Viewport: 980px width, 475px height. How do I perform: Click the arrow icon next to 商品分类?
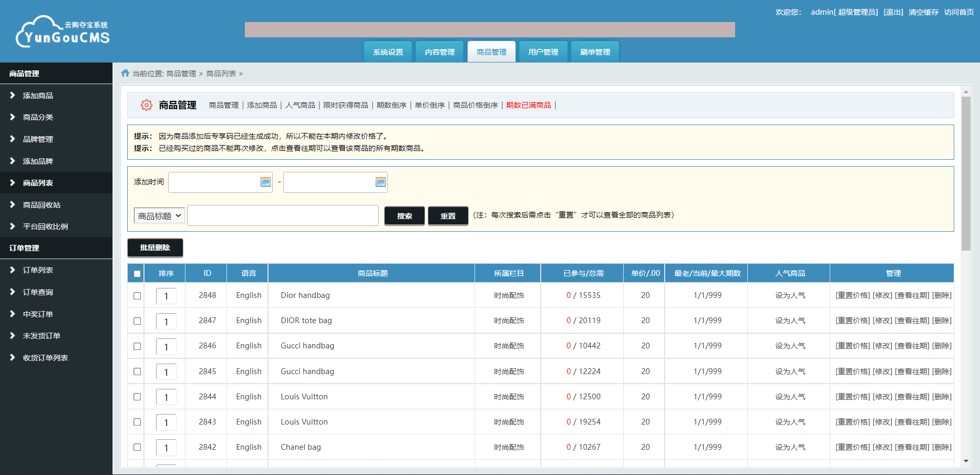[12, 117]
